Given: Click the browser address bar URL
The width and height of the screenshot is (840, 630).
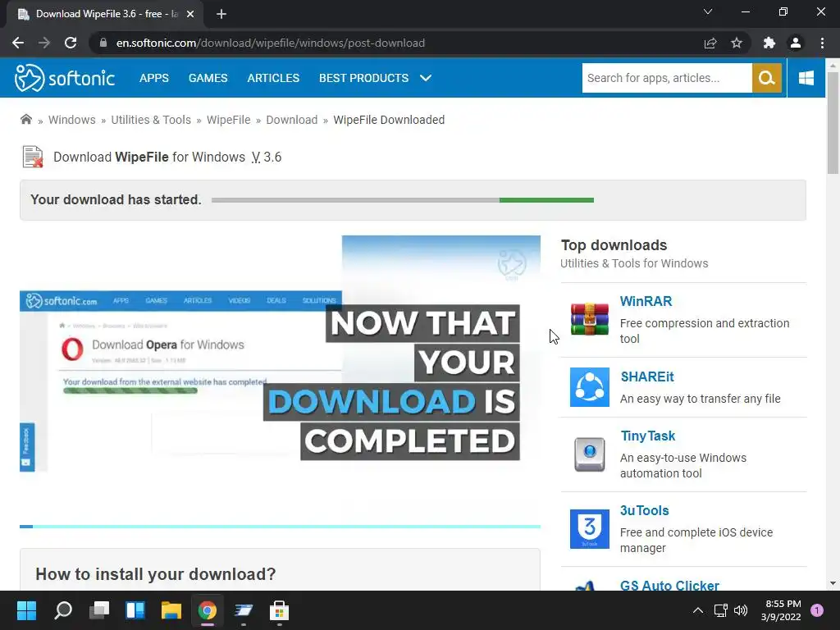Looking at the screenshot, I should click(x=271, y=43).
